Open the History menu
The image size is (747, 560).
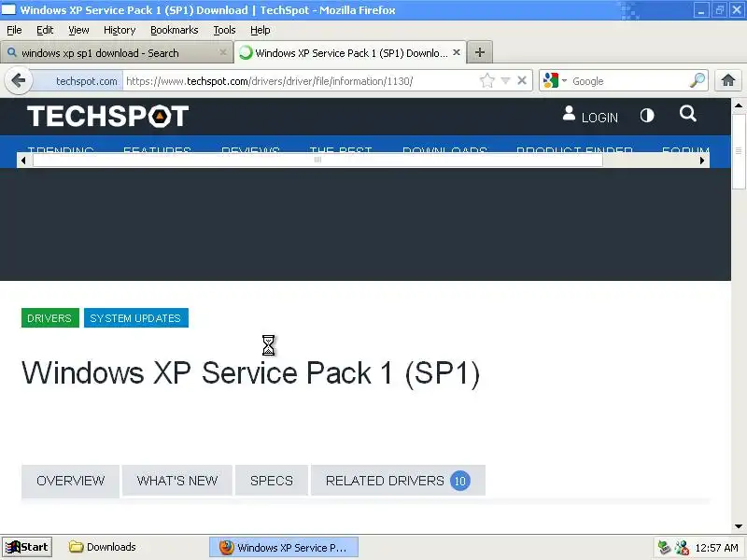(x=120, y=30)
